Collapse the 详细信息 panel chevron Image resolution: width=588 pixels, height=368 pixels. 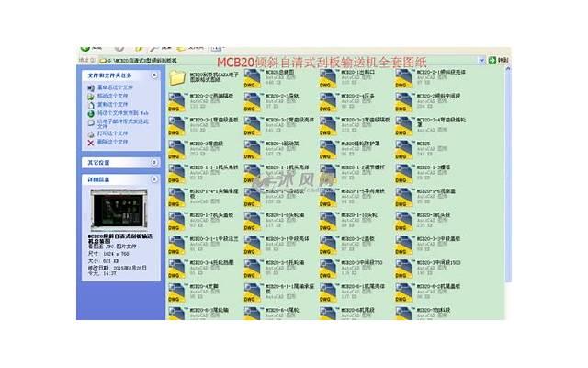point(154,179)
